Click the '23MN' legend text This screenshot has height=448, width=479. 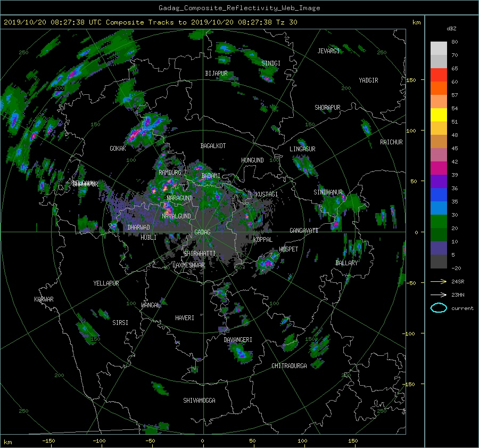click(458, 295)
